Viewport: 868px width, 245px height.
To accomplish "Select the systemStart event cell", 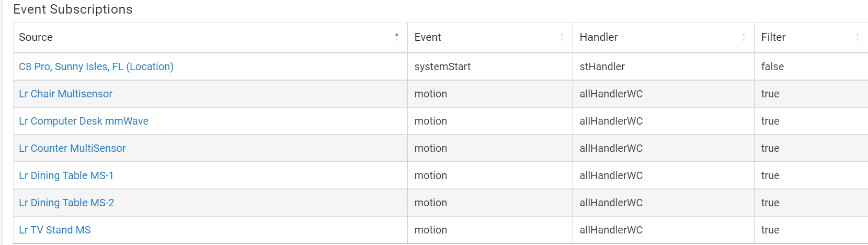I will [442, 66].
